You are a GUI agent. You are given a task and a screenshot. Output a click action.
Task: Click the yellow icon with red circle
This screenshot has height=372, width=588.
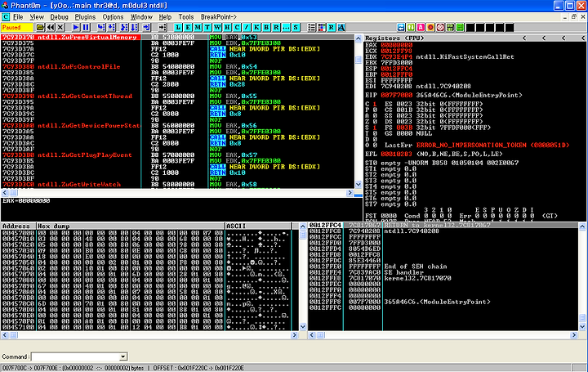tap(430, 28)
